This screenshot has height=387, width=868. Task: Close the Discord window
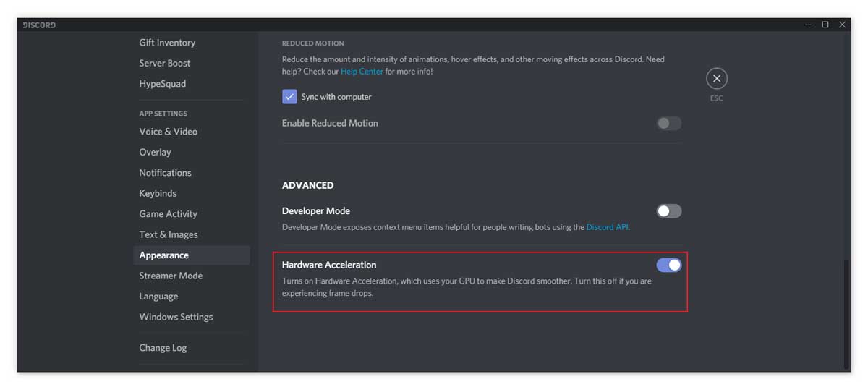842,25
